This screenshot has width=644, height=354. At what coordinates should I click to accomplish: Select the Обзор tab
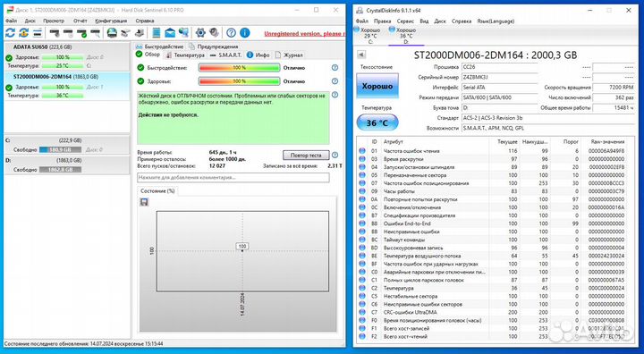click(x=148, y=55)
